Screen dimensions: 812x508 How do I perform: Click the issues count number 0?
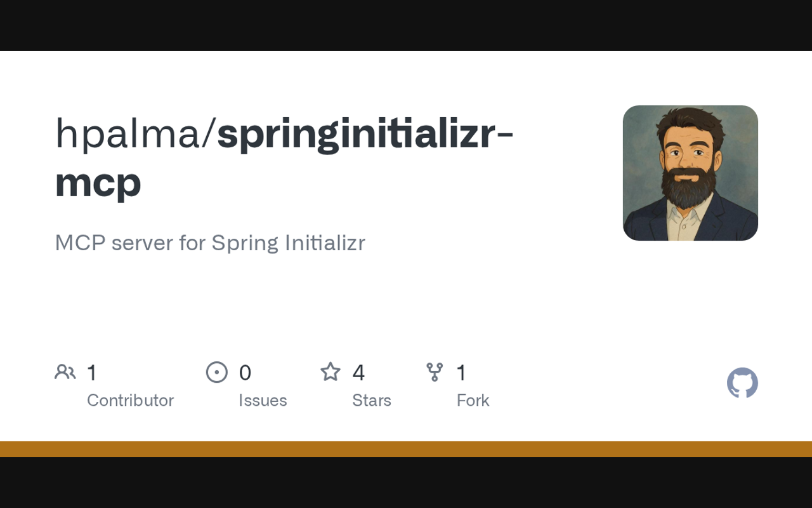pos(245,373)
